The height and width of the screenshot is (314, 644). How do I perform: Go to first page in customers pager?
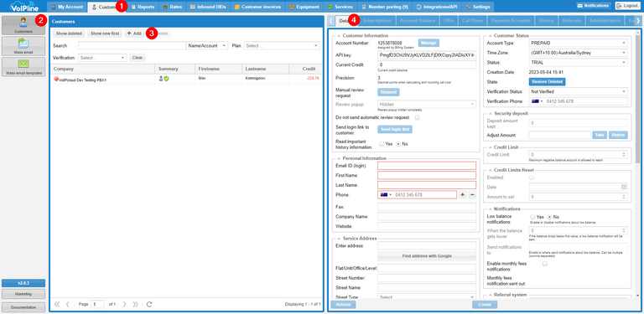click(x=57, y=304)
